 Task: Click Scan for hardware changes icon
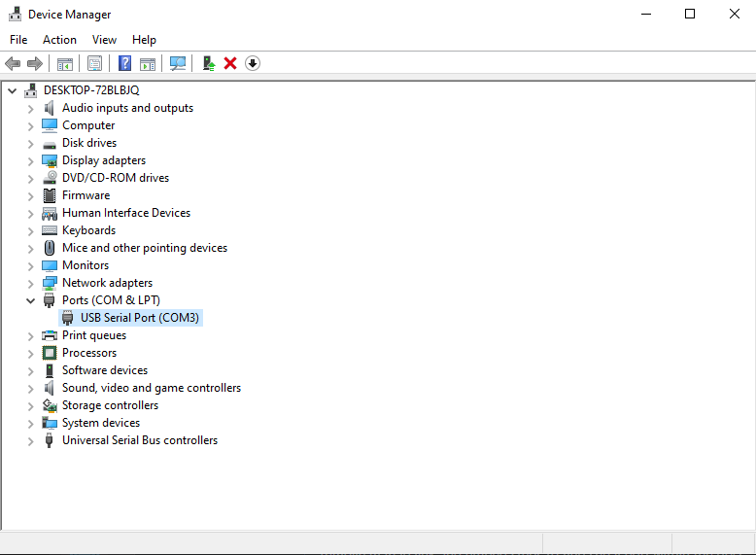(178, 63)
